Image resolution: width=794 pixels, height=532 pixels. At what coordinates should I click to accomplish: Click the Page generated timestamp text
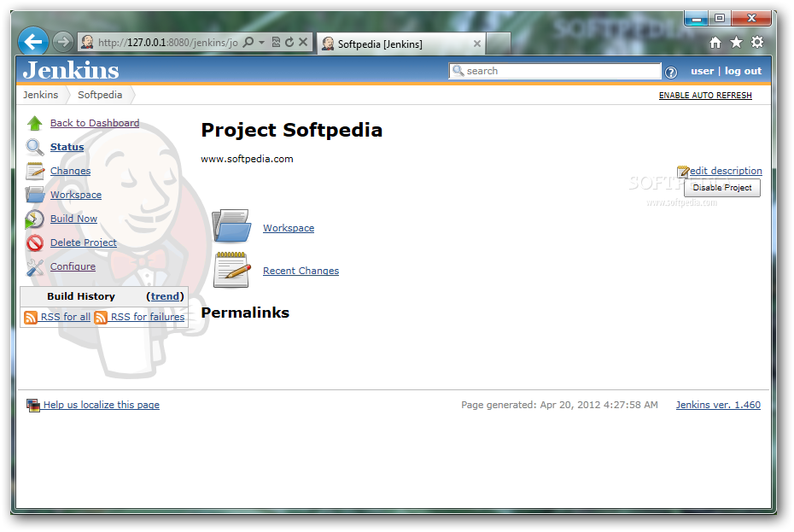559,406
